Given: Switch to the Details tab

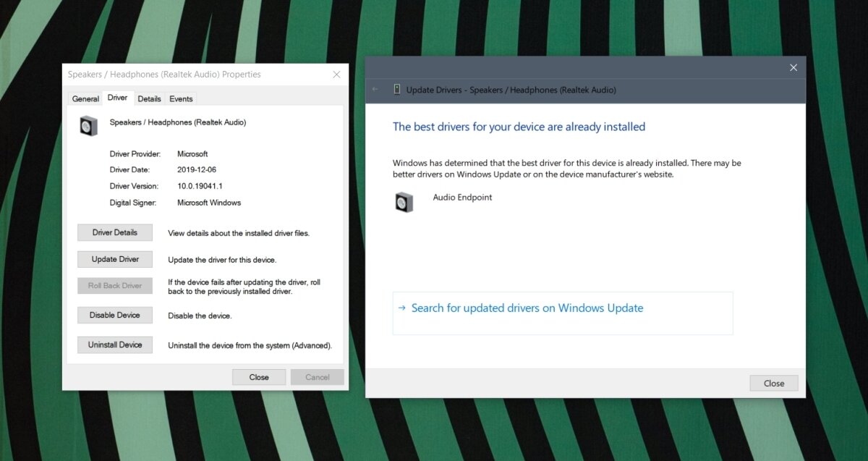Looking at the screenshot, I should (149, 98).
